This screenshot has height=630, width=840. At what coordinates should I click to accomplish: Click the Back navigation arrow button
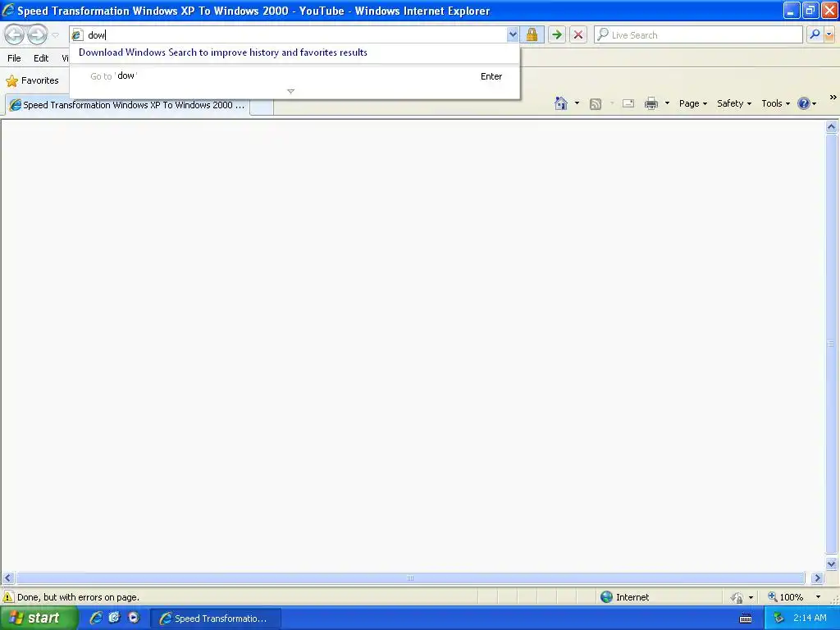15,34
